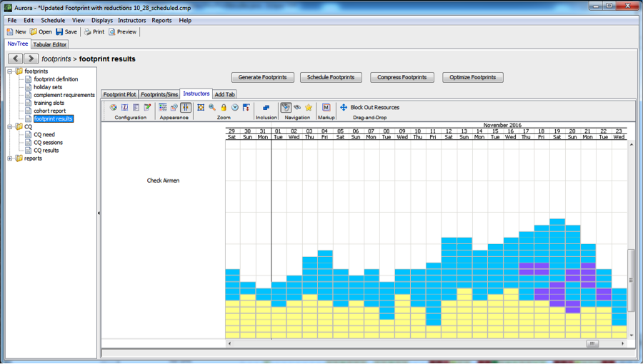This screenshot has height=364, width=643.
Task: Click the magnifying glass zoom icon
Action: coord(212,108)
